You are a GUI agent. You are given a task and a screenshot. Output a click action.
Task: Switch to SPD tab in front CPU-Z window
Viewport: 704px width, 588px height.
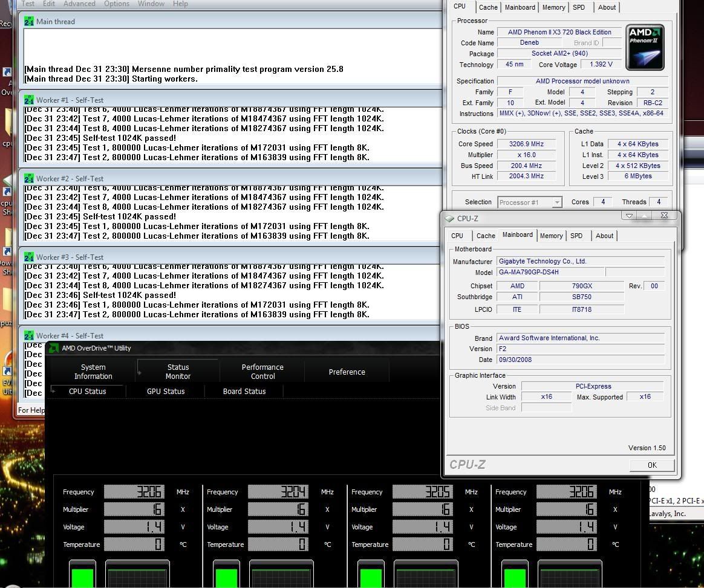(x=576, y=236)
